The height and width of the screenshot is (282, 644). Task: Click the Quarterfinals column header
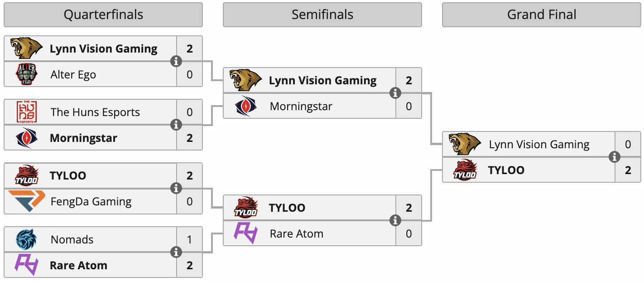pos(103,15)
